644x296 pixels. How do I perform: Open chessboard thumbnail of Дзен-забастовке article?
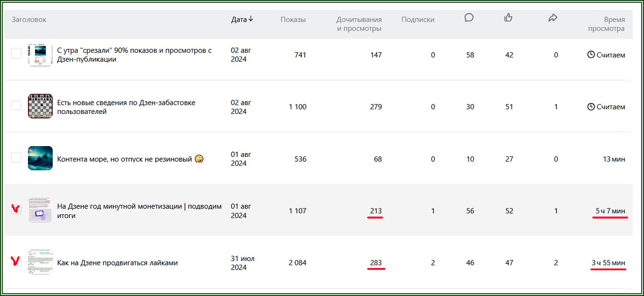40,106
